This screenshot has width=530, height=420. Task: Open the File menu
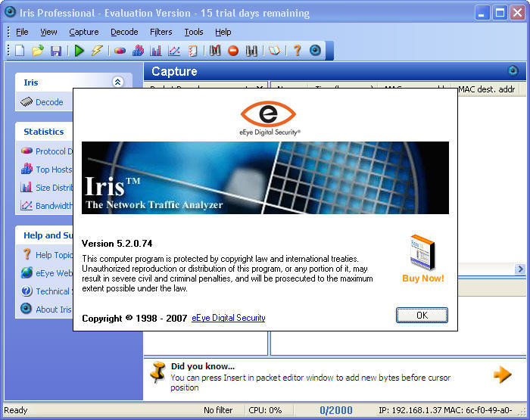22,32
